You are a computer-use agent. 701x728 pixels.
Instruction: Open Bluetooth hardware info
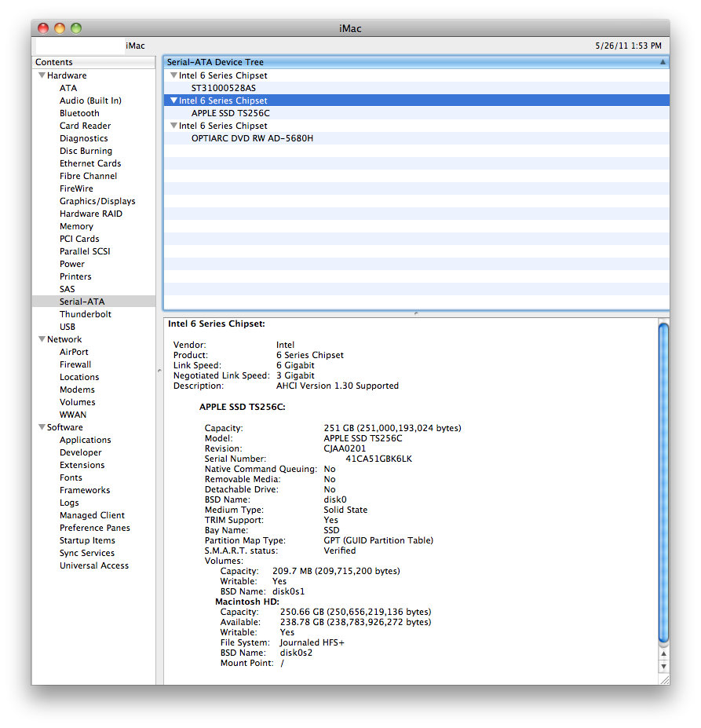pos(79,113)
